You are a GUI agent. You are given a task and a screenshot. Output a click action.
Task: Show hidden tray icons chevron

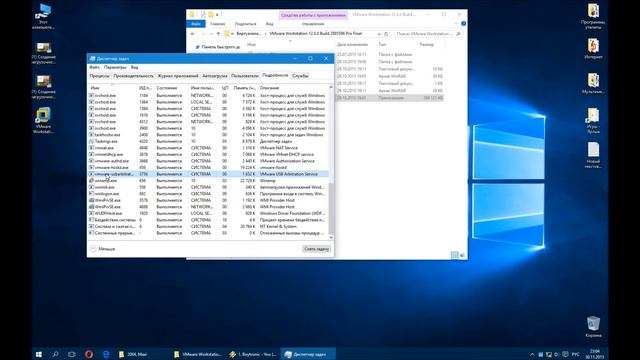[532, 354]
